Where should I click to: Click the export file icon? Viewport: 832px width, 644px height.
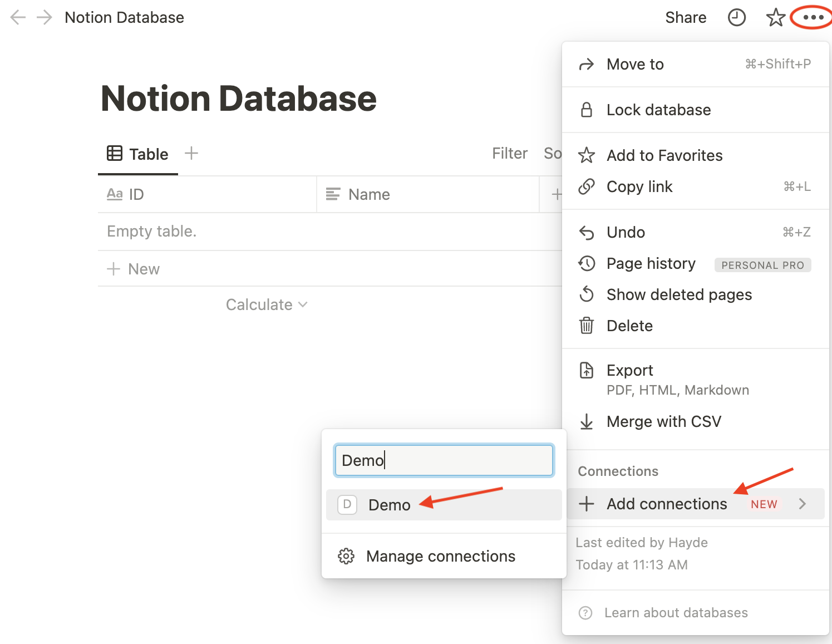pos(587,370)
